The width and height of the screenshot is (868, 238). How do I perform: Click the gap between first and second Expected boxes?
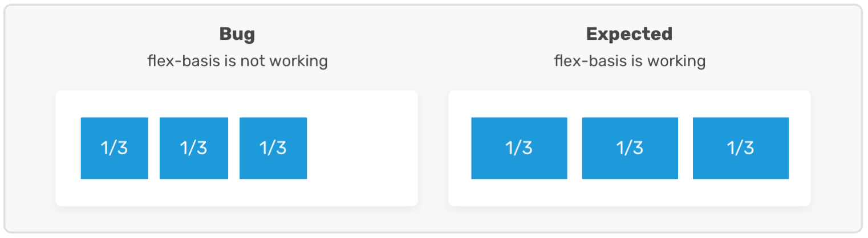point(574,148)
